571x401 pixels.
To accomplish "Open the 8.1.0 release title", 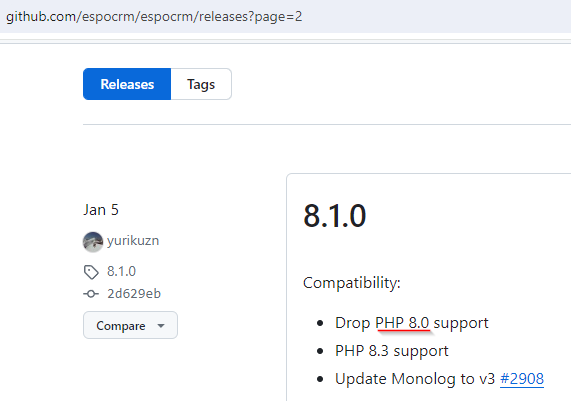I will click(x=335, y=216).
